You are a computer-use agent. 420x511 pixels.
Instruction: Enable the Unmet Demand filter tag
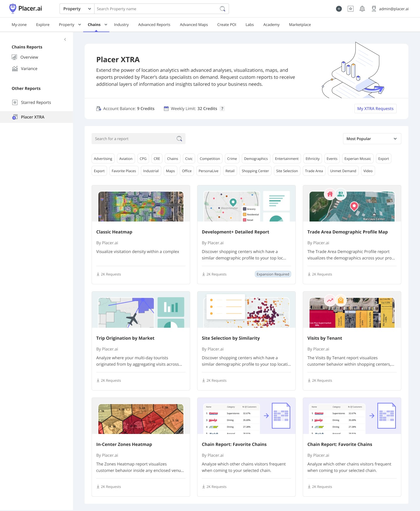[343, 171]
